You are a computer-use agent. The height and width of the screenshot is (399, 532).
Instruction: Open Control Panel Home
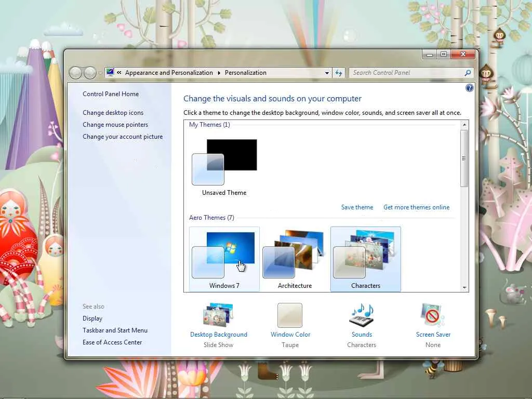click(x=111, y=94)
